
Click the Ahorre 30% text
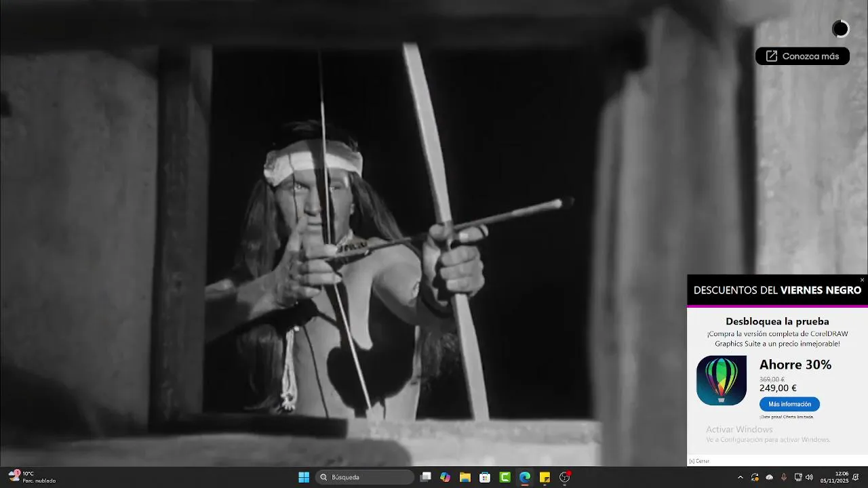(x=795, y=365)
